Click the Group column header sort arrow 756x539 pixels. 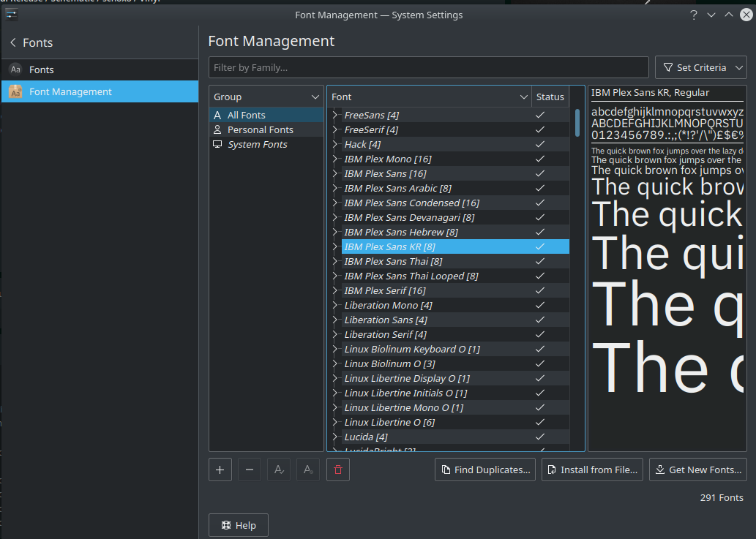[x=315, y=97]
